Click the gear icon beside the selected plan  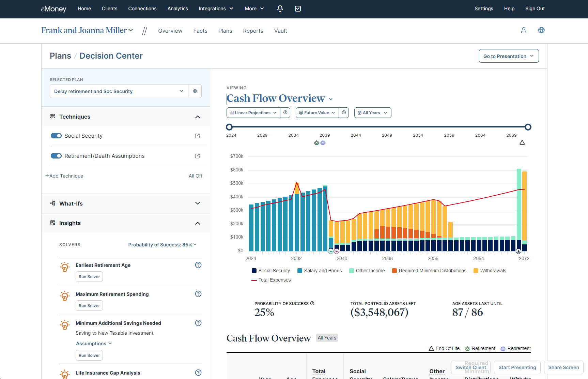tap(195, 91)
